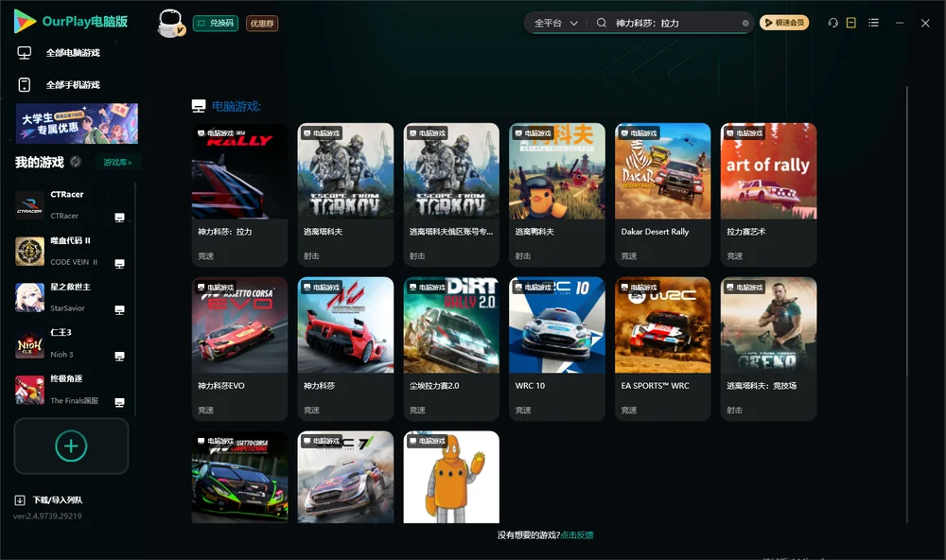Click the PC icon beside The Finals国服
The image size is (946, 560).
119,403
